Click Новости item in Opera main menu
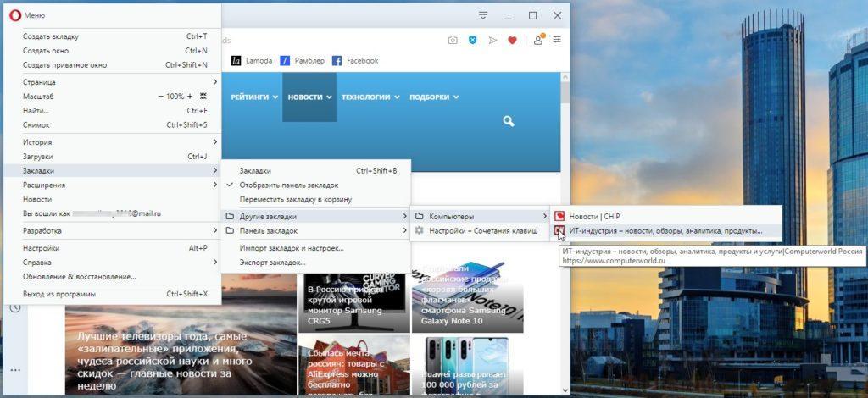 coord(113,199)
